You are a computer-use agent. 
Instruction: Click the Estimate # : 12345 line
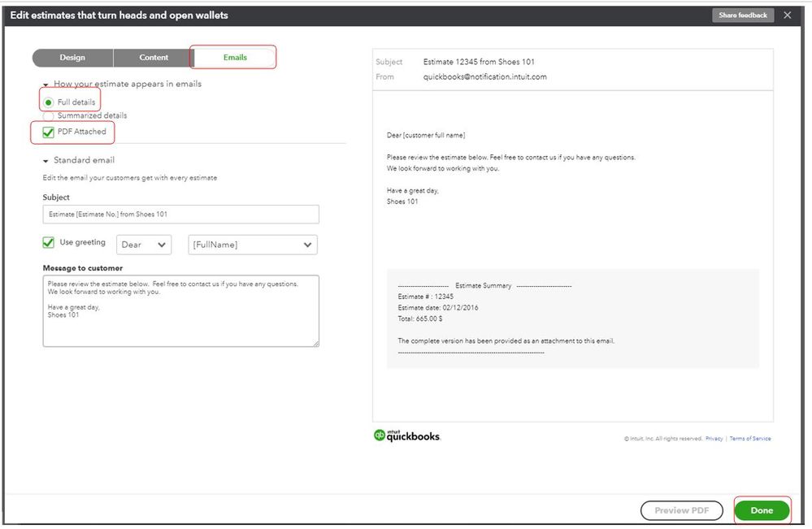(425, 297)
